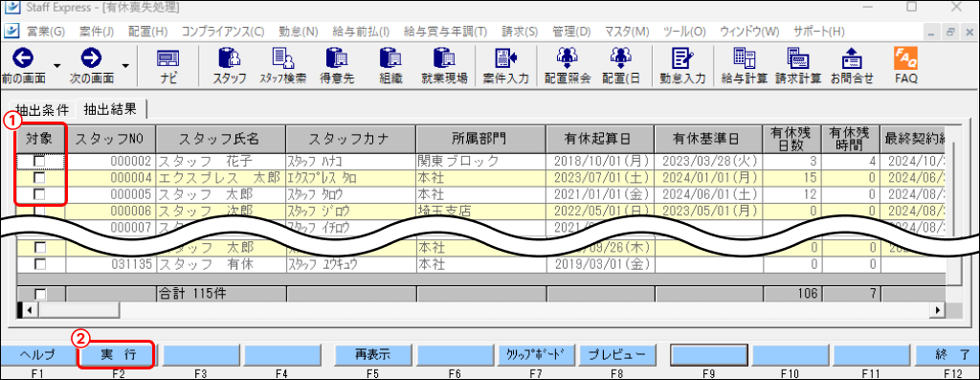Click the horizontal scrollbar right arrow
The width and height of the screenshot is (980, 380).
pos(938,309)
